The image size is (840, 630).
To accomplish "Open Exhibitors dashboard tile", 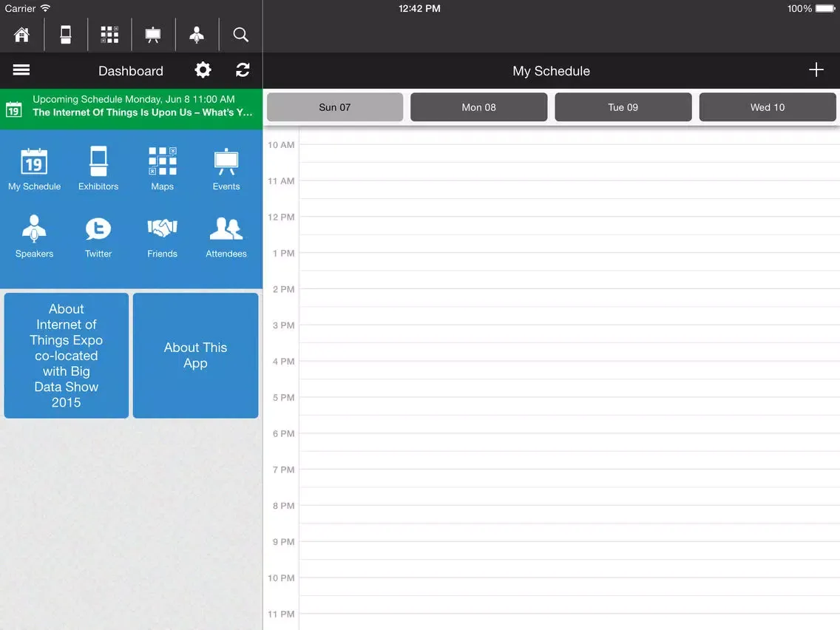I will pyautogui.click(x=98, y=169).
